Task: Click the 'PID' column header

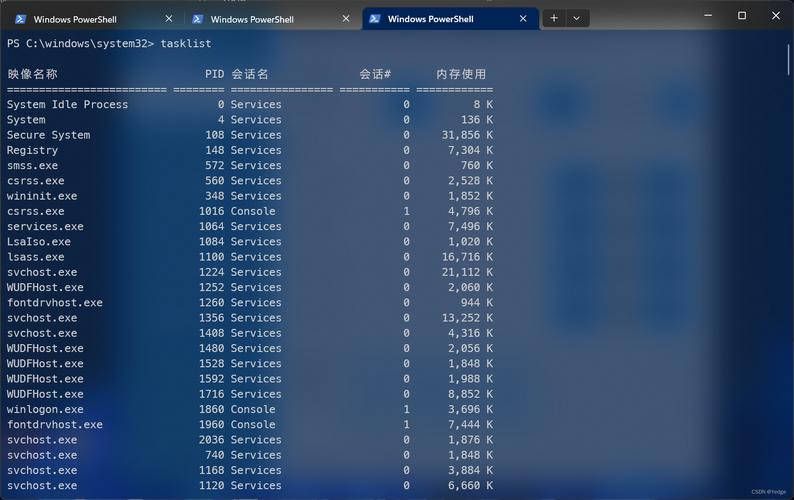Action: (214, 74)
